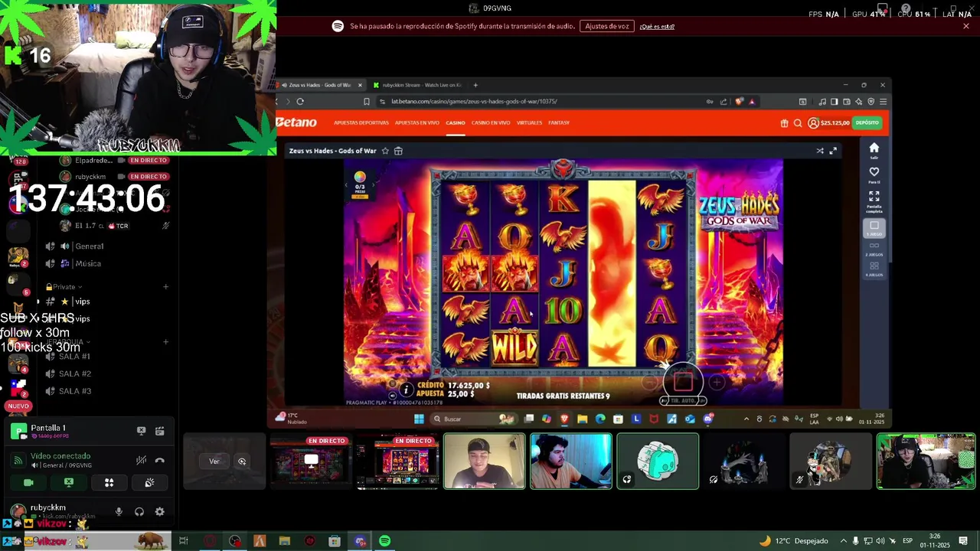Screen dimensions: 980x551
Task: Shuffle to a random game
Action: point(820,151)
